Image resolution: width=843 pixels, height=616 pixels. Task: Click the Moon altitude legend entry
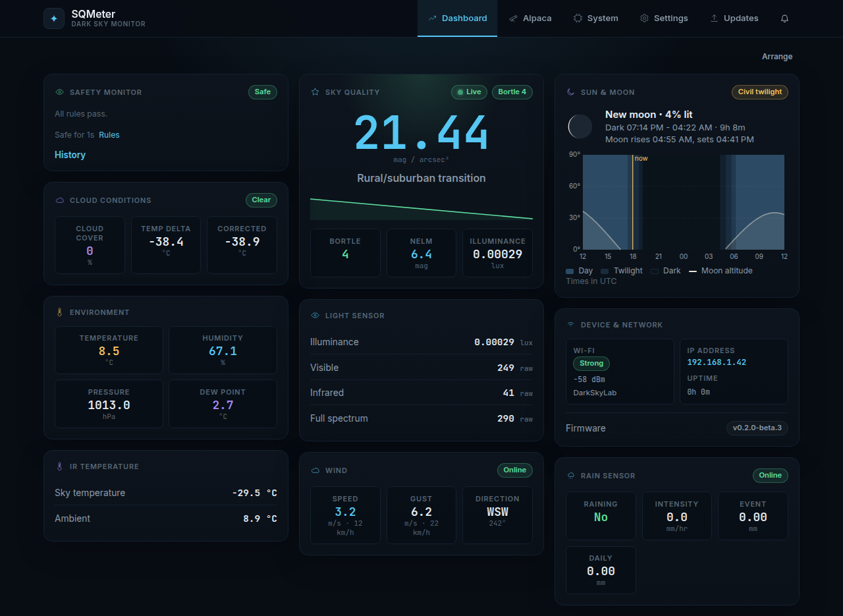[721, 271]
